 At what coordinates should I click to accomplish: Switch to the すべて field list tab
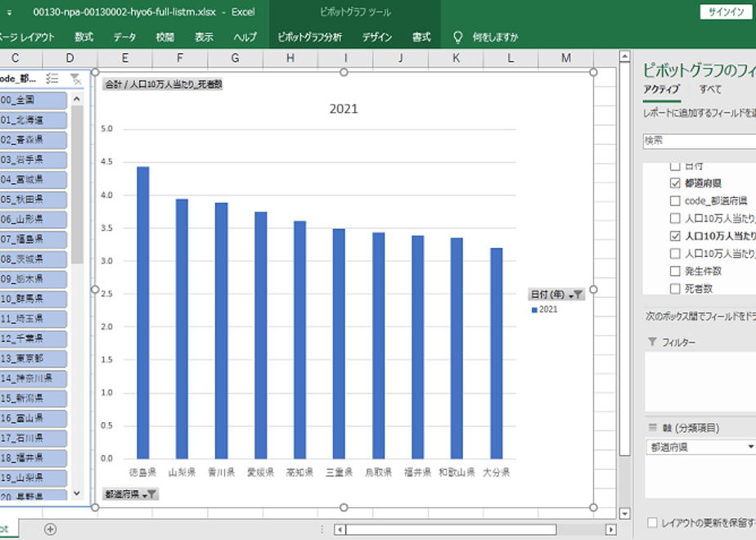pyautogui.click(x=710, y=89)
